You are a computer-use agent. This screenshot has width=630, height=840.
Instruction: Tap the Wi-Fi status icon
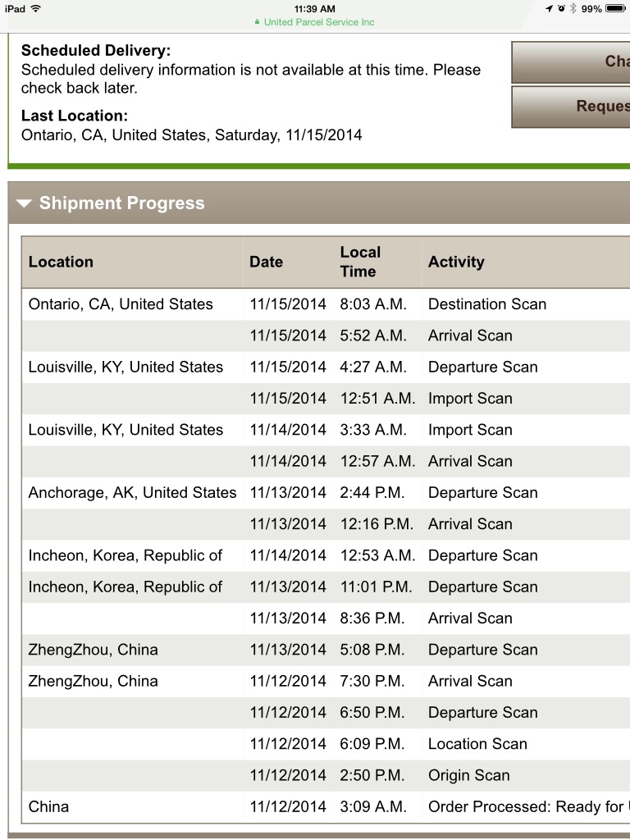(36, 8)
